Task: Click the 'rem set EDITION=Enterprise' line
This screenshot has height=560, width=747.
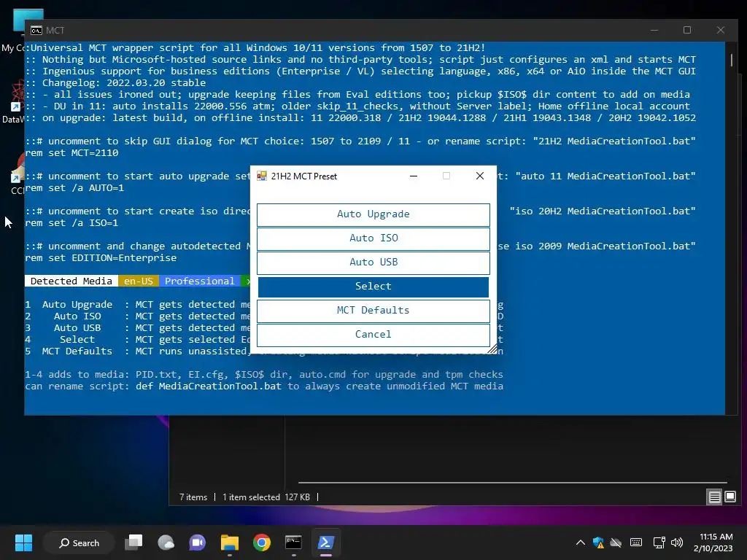Action: click(x=101, y=258)
